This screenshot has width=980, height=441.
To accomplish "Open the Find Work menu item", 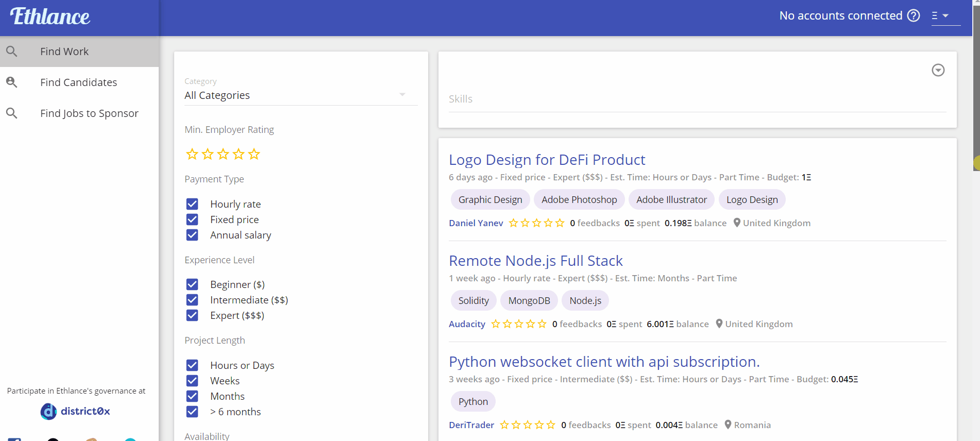I will (x=79, y=52).
